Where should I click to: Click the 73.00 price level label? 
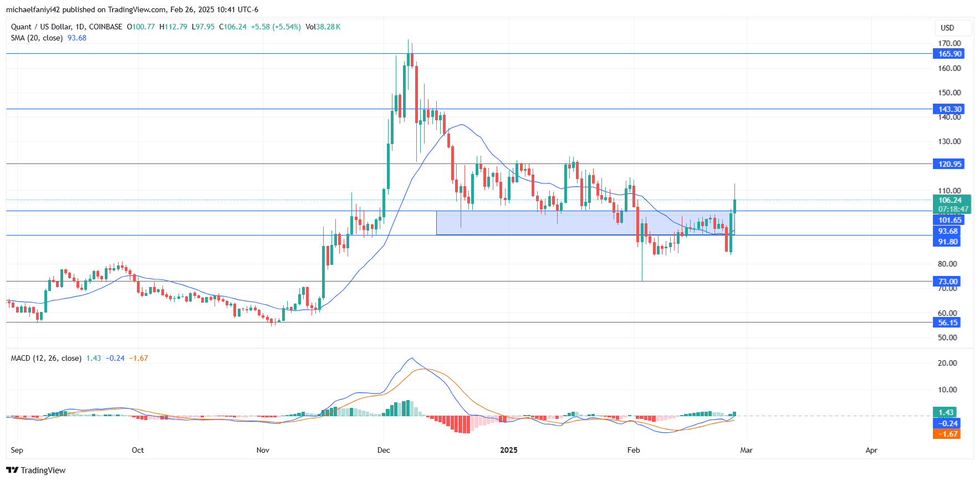[947, 282]
